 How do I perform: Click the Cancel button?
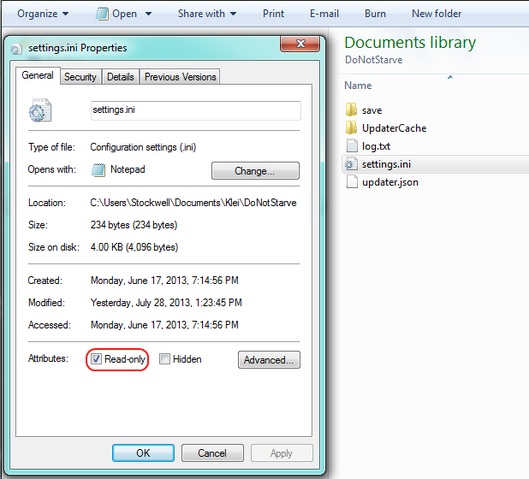tap(212, 453)
